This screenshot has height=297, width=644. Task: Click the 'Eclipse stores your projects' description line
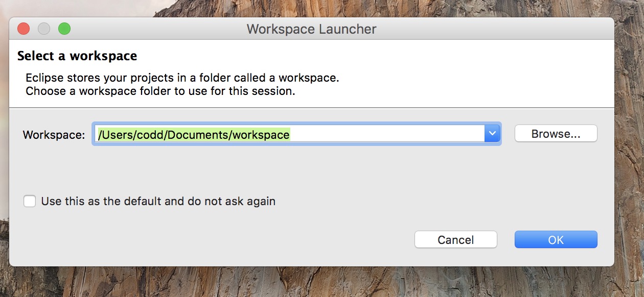[x=182, y=79]
